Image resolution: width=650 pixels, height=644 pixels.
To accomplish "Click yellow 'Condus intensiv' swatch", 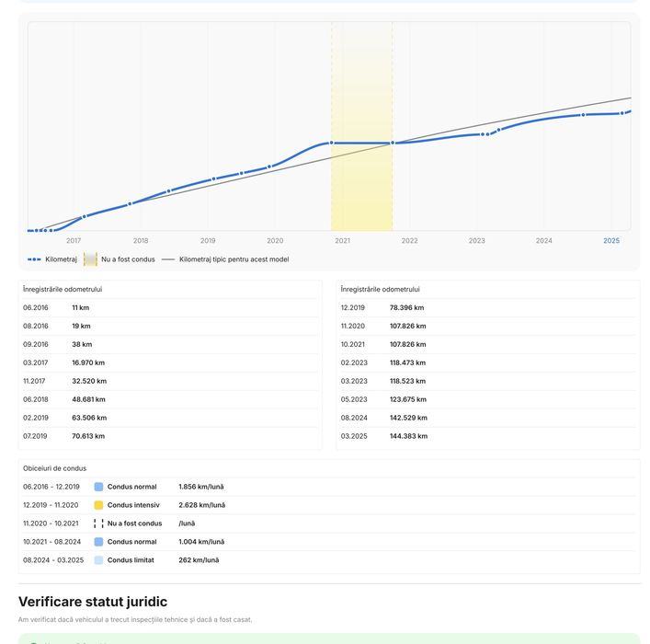I will click(98, 505).
